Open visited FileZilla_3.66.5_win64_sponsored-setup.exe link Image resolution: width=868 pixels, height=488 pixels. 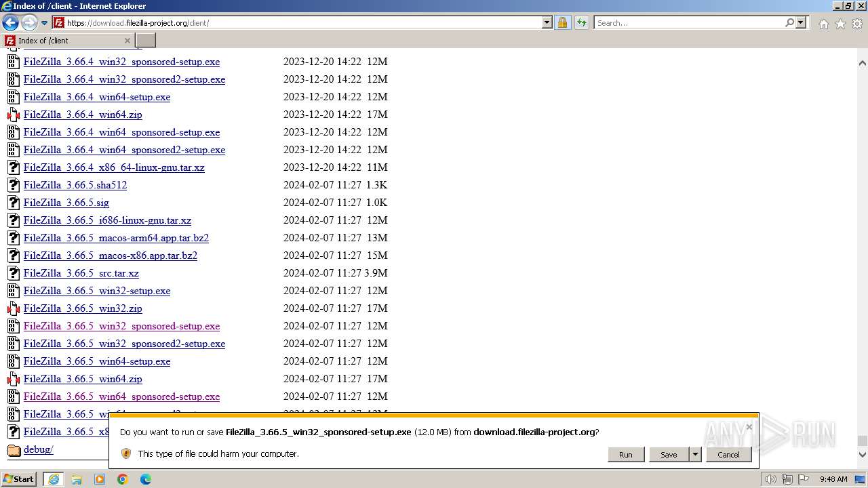[121, 396]
